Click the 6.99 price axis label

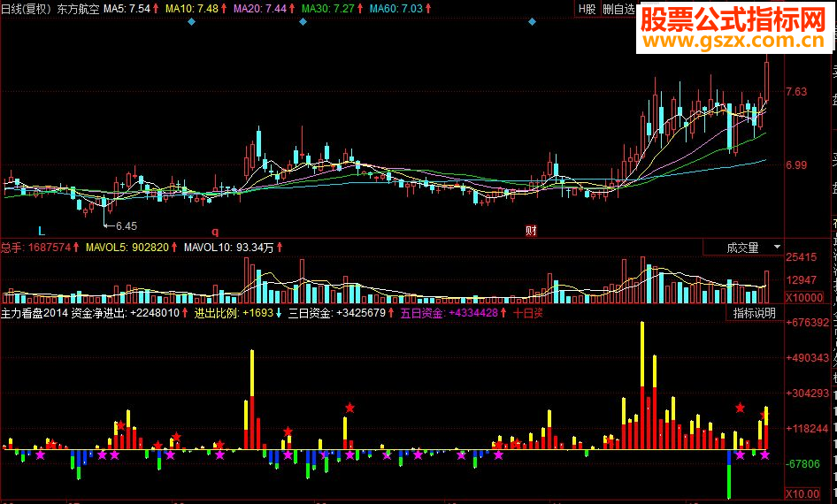[796, 165]
